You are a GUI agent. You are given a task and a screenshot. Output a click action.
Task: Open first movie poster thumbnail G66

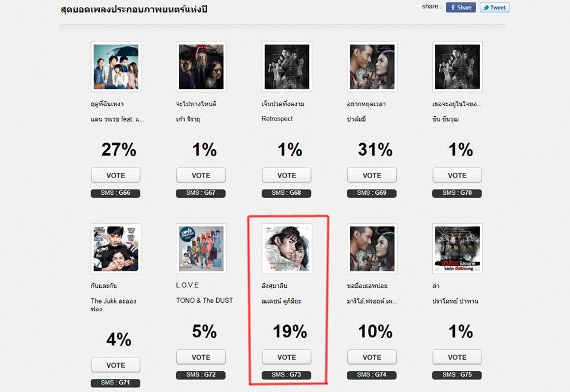click(116, 67)
